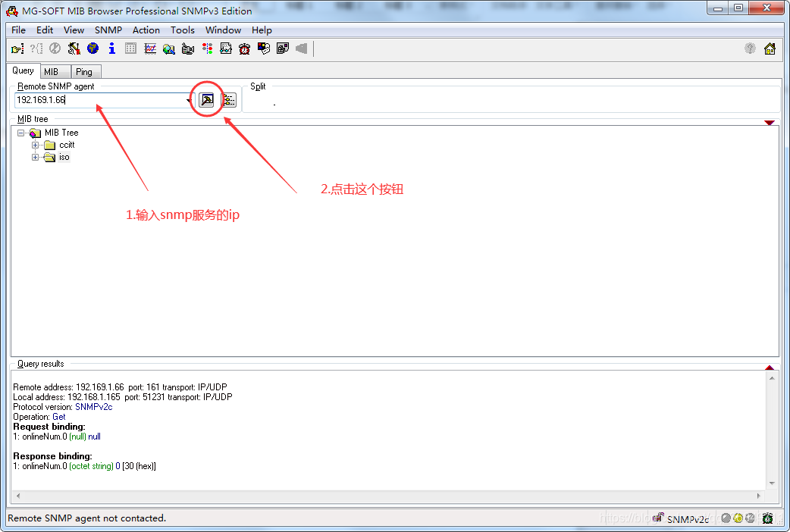Click the Local address line in results

click(123, 397)
